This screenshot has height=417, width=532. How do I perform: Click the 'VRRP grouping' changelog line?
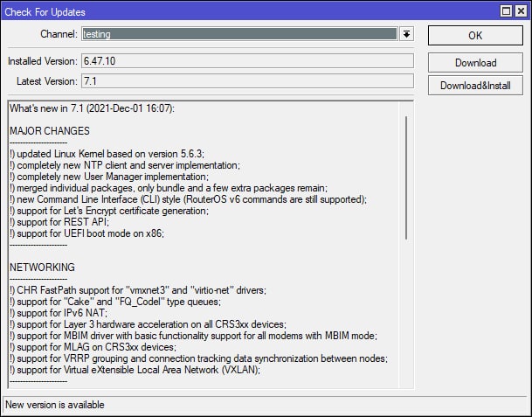[x=198, y=358]
